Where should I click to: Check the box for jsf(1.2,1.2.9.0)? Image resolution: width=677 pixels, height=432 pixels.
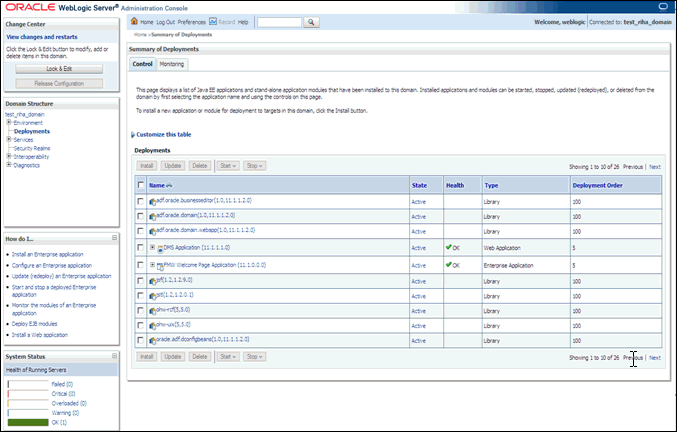(140, 281)
